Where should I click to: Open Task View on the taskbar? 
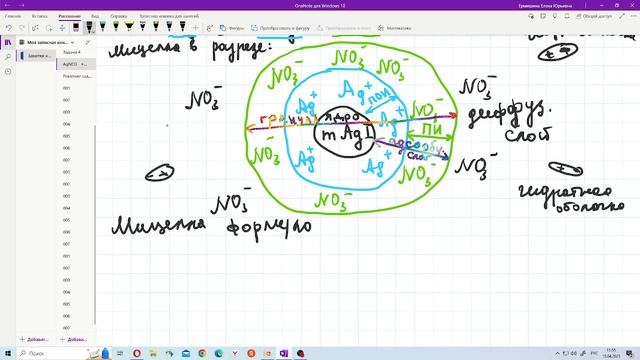120,353
